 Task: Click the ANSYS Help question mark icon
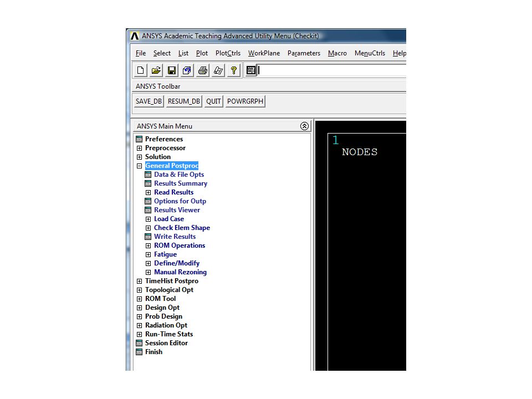coord(234,70)
